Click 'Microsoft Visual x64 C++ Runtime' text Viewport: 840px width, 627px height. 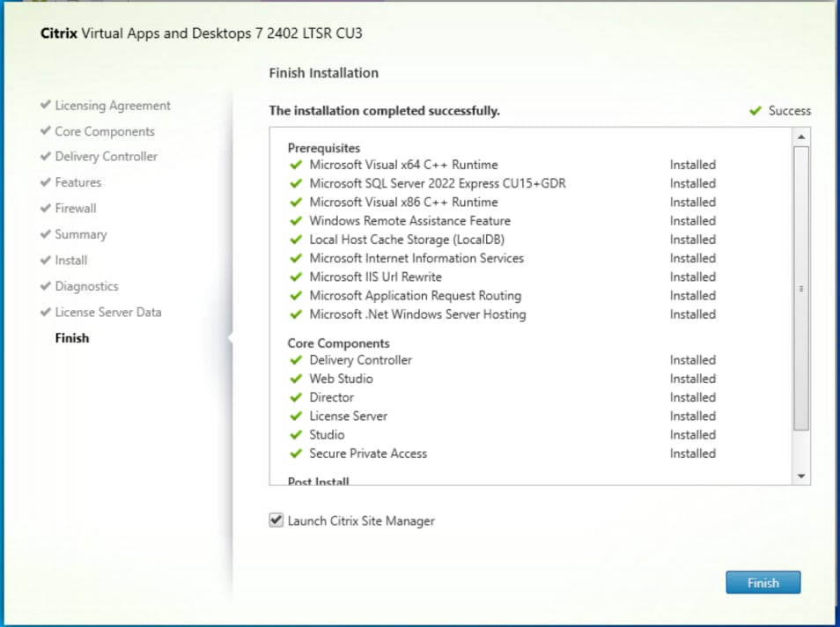(403, 165)
